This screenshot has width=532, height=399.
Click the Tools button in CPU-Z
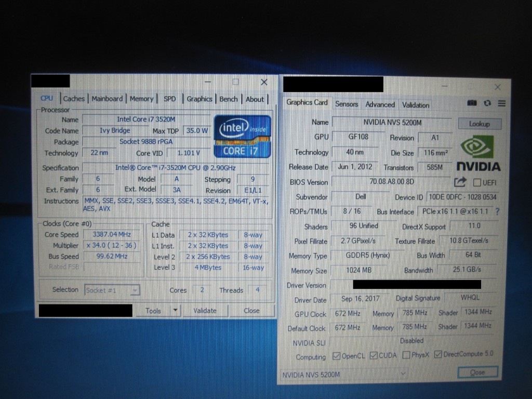point(153,311)
